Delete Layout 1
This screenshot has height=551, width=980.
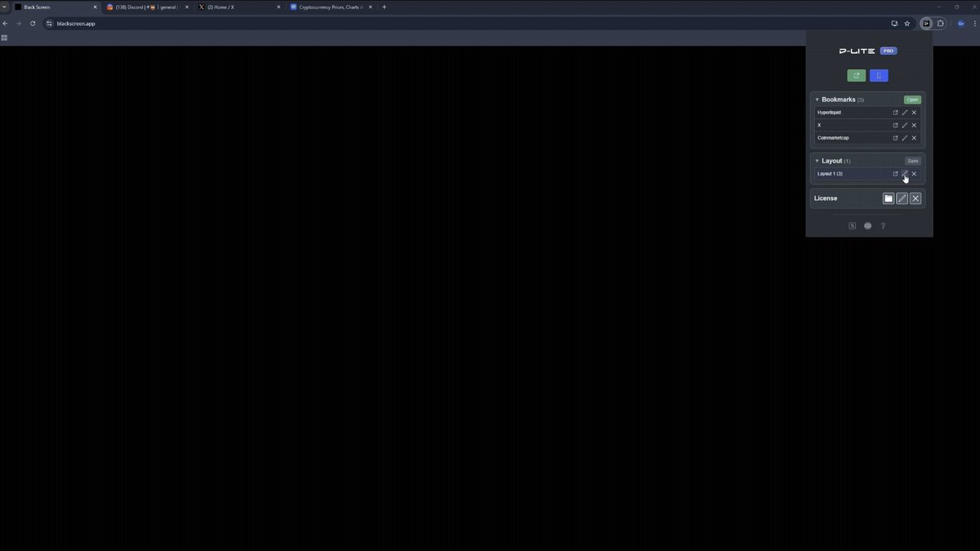[914, 174]
